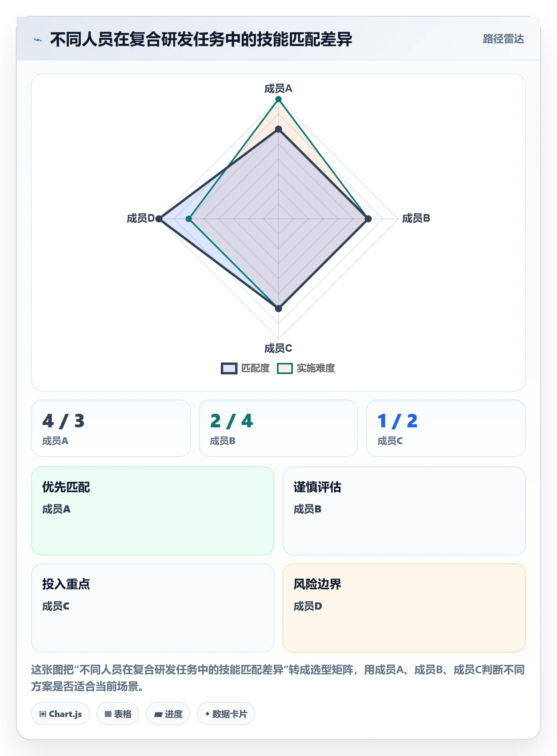Click the 成员A data point on the teal series
The image size is (557, 756).
(278, 99)
